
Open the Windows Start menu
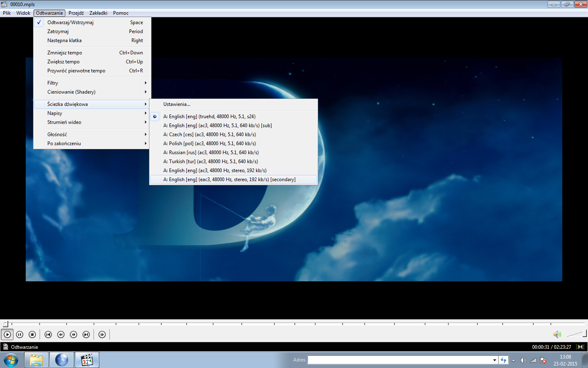tap(11, 360)
